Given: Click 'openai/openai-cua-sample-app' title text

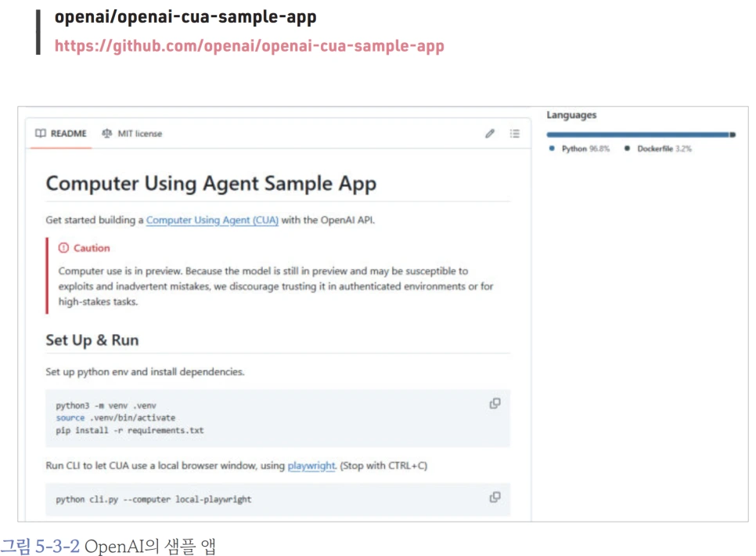Looking at the screenshot, I should (185, 17).
